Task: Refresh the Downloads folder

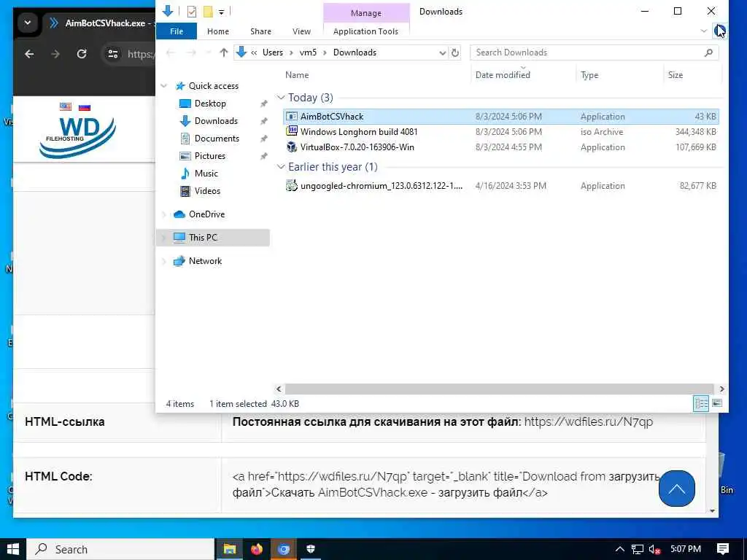Action: coord(455,52)
